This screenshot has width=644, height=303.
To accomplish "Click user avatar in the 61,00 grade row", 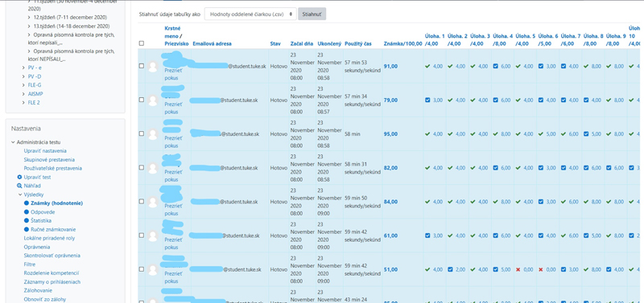I will 153,235.
